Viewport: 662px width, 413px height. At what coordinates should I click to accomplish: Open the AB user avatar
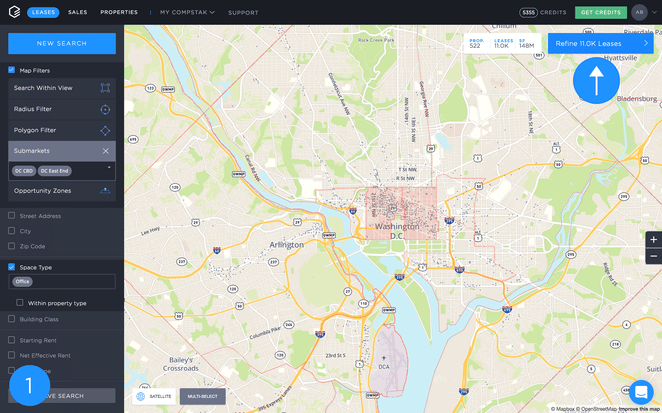(x=639, y=12)
